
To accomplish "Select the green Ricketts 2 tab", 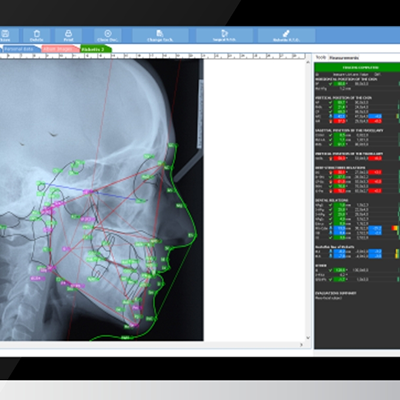I will click(95, 49).
